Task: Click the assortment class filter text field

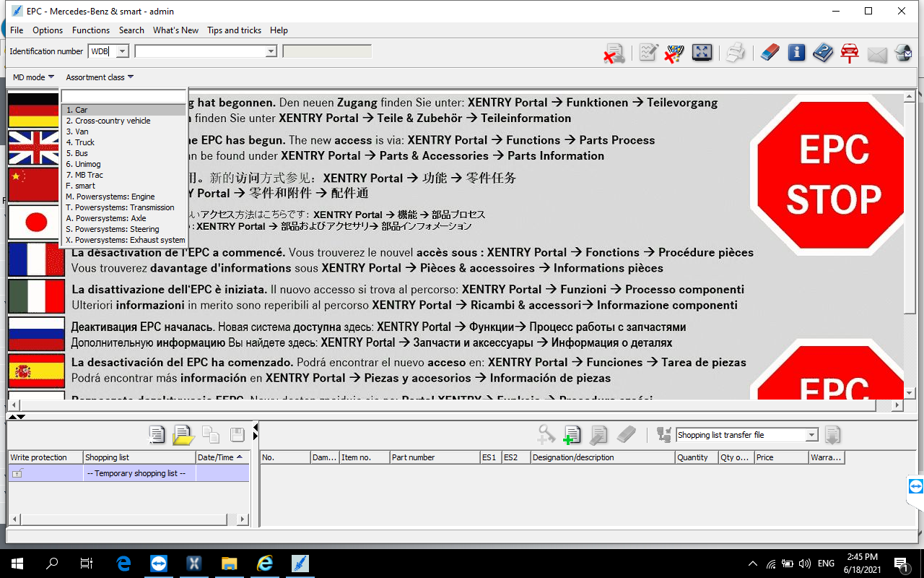Action: (x=123, y=96)
